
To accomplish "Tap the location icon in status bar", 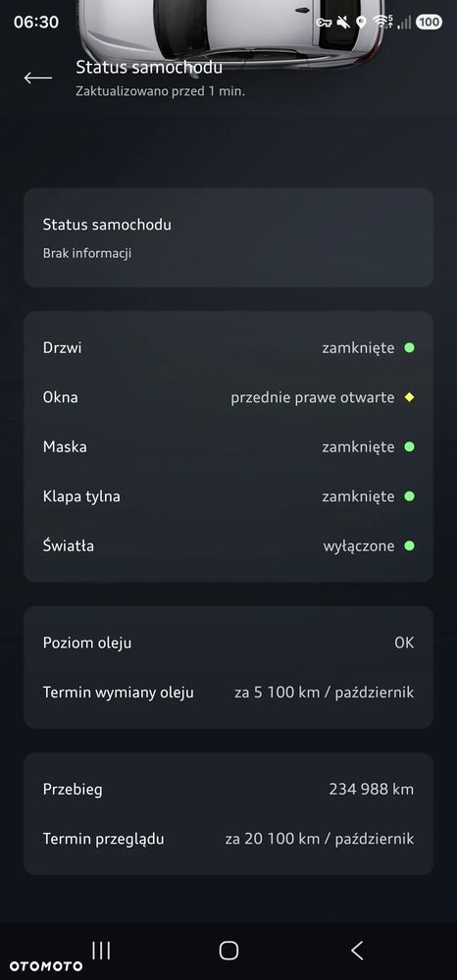I will point(361,23).
